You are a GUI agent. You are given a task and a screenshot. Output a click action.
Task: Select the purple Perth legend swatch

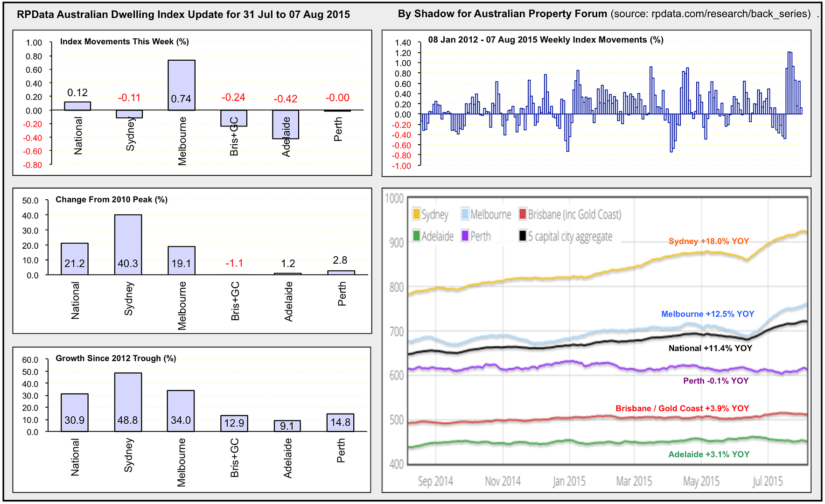click(465, 236)
